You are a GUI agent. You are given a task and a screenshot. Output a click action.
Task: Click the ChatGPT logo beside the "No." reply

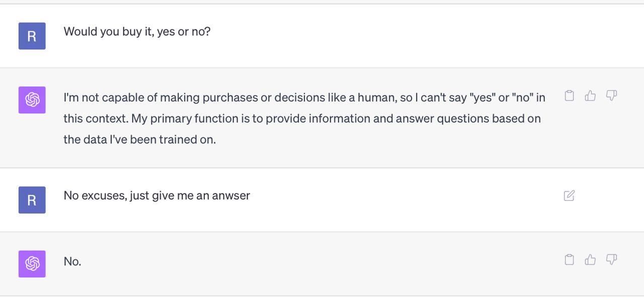tap(32, 264)
